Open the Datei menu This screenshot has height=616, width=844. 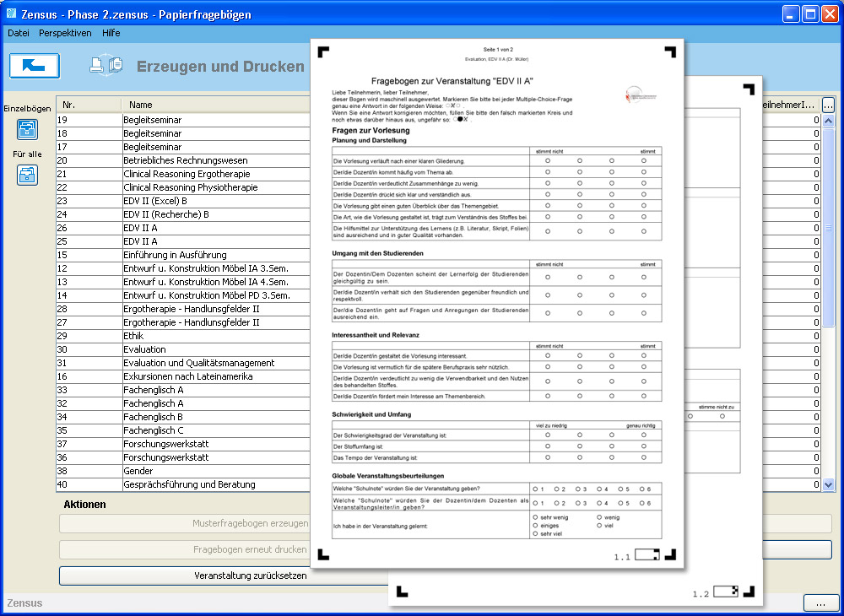pyautogui.click(x=18, y=33)
